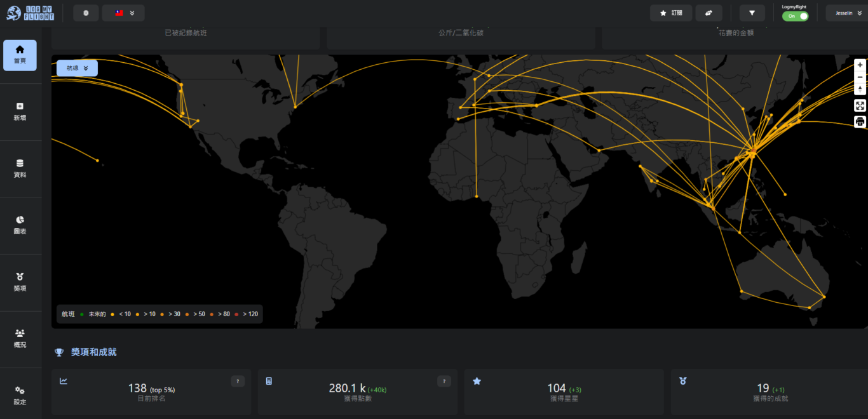
Task: Open 設定 settings in sidebar
Action: [x=20, y=396]
